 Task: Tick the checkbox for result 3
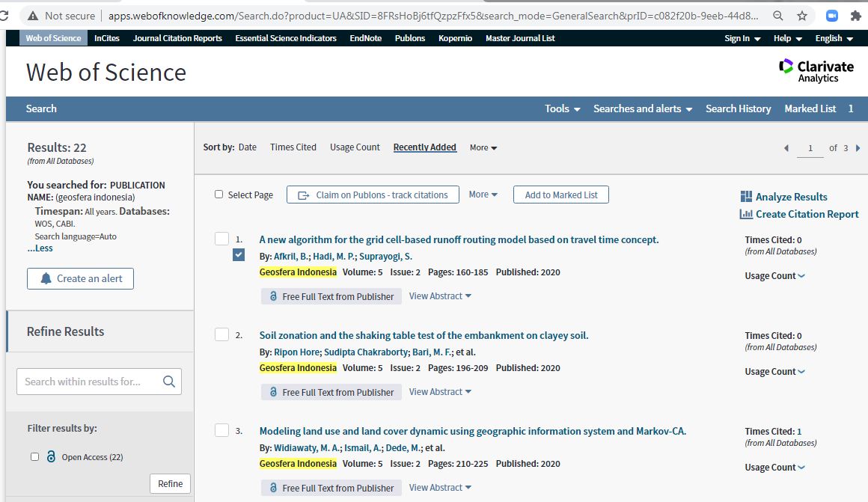(x=222, y=430)
